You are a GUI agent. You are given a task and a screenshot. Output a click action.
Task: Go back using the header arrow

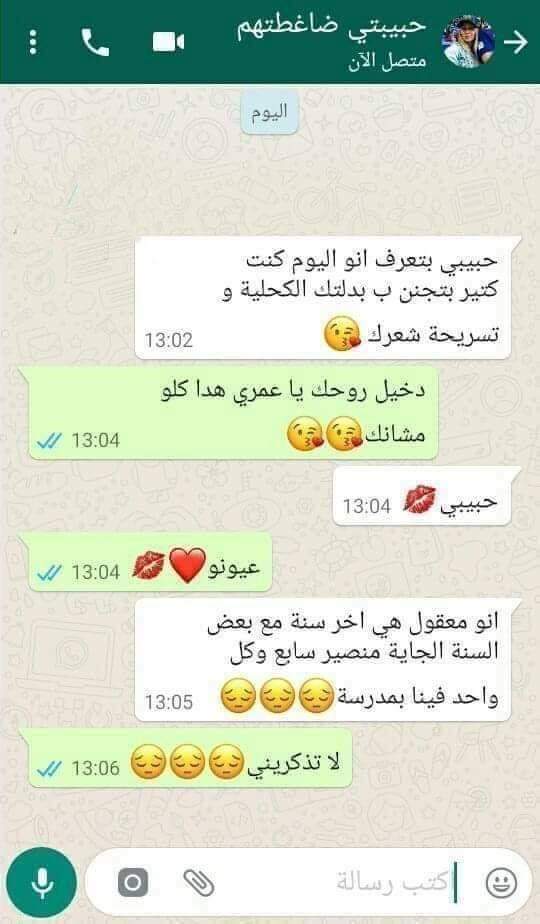coord(516,42)
